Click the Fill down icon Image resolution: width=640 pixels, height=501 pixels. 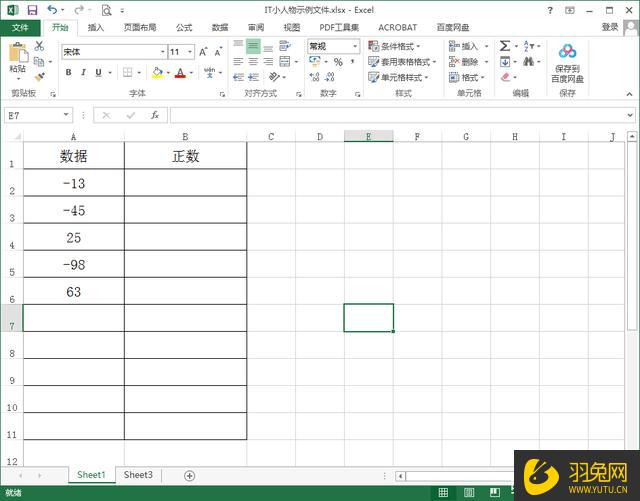point(505,62)
